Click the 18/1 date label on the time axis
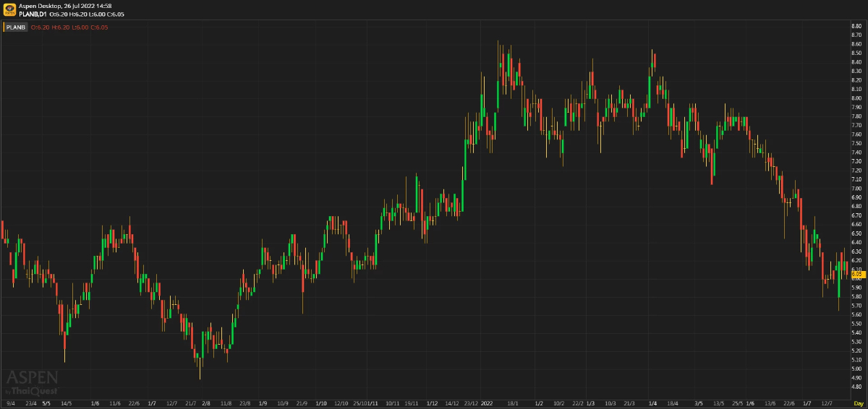Screen dimensions: 868x409 click(x=513, y=402)
